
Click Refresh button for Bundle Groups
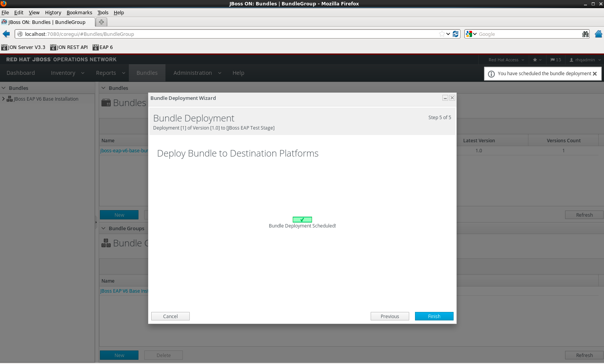click(584, 355)
